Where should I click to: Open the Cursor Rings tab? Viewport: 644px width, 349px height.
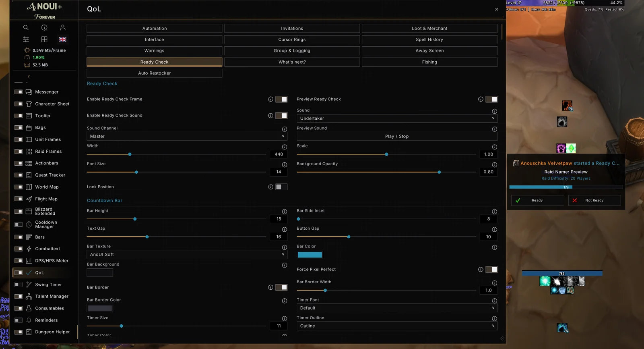pos(292,39)
